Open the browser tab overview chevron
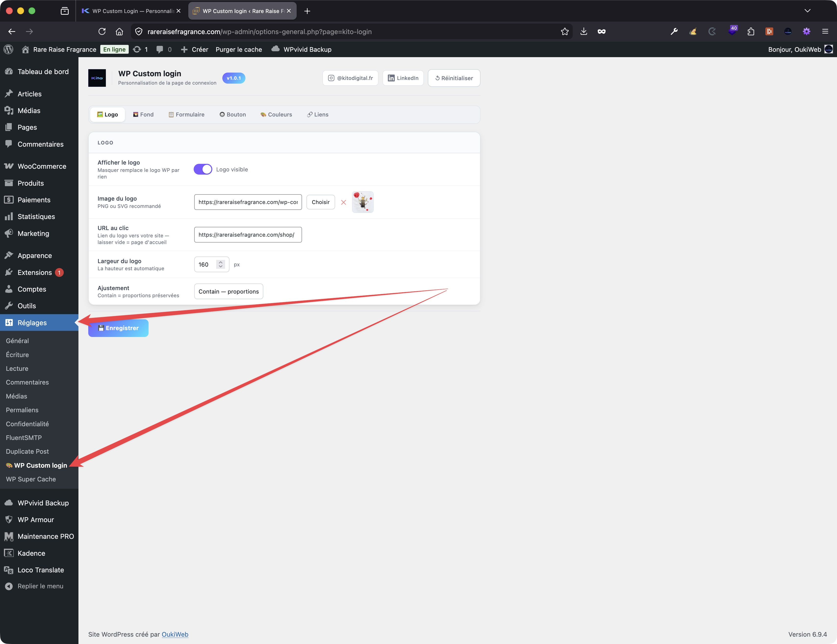 808,11
